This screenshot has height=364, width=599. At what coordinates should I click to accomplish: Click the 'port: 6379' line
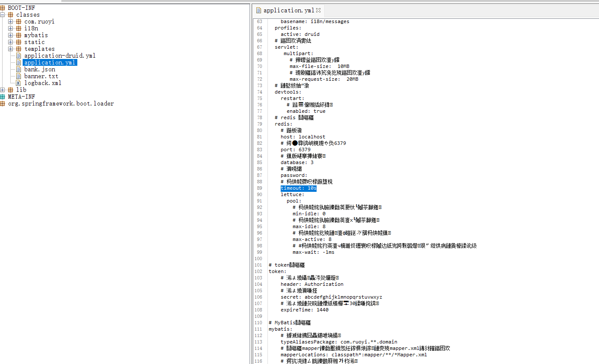click(296, 150)
